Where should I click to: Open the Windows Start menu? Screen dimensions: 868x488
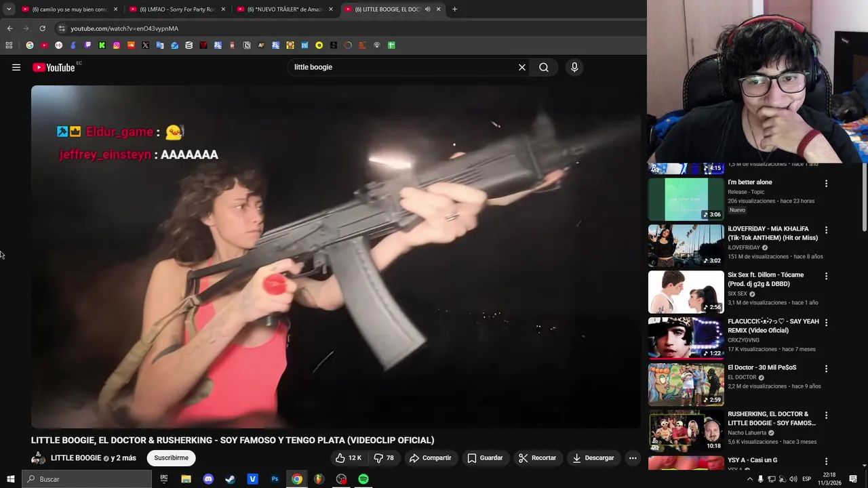[11, 479]
